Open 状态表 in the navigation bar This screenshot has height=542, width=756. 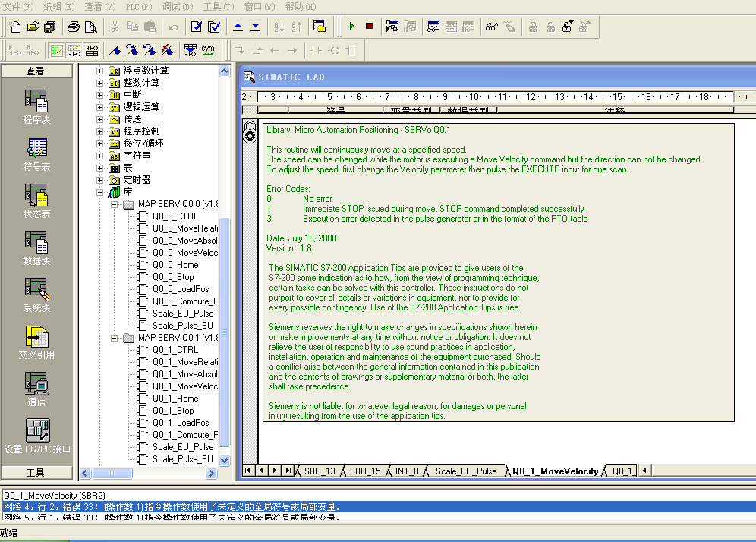(x=36, y=202)
